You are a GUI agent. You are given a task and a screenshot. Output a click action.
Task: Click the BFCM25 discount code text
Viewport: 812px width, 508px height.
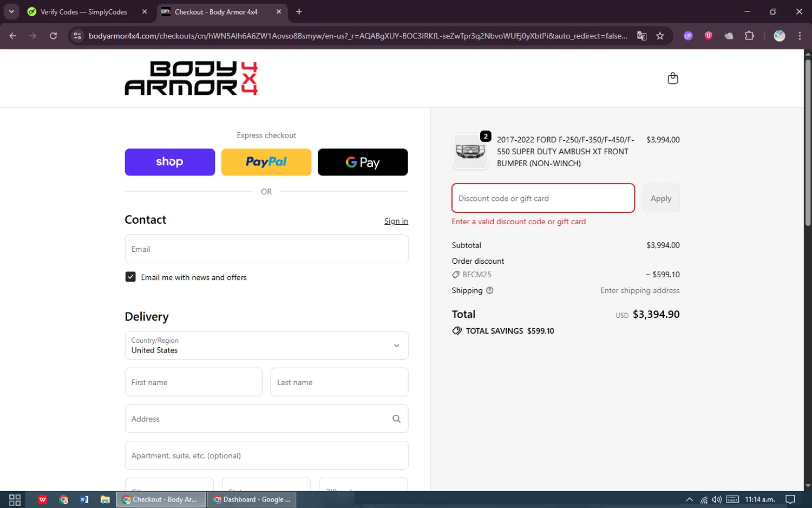click(477, 275)
